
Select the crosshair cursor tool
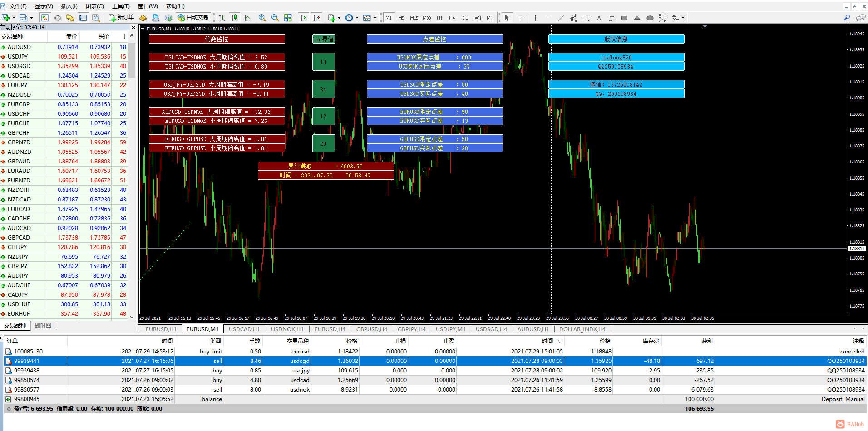point(520,18)
